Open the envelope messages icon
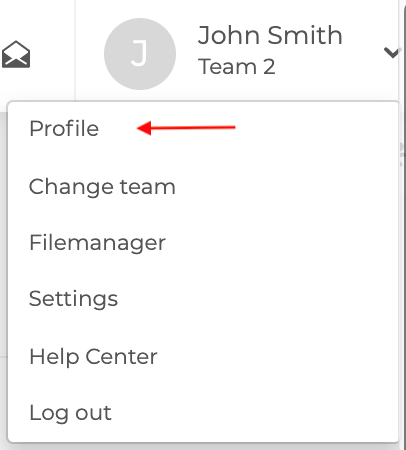Viewport: 406px width, 450px height. click(16, 54)
